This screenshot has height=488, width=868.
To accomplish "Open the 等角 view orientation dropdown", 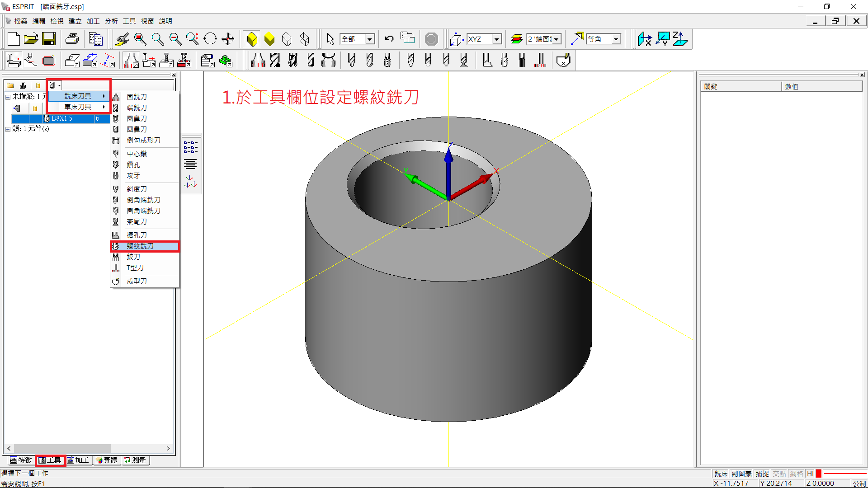I will tap(616, 39).
